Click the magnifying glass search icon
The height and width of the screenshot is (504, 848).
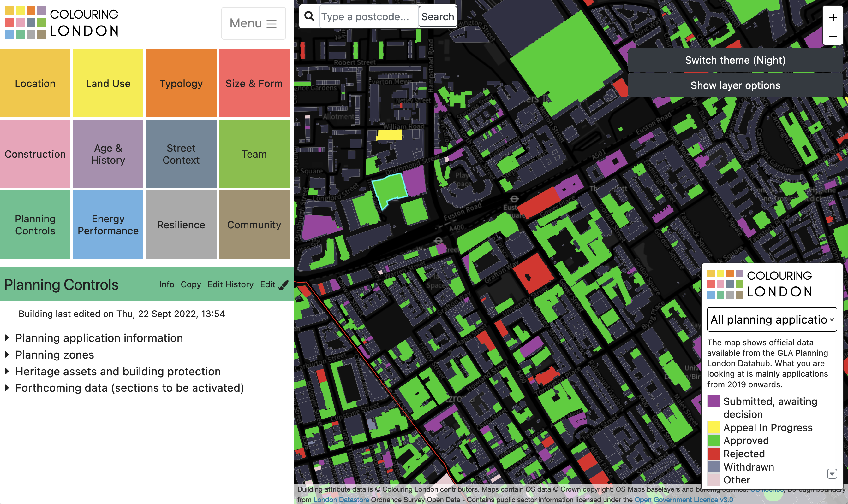pos(309,16)
